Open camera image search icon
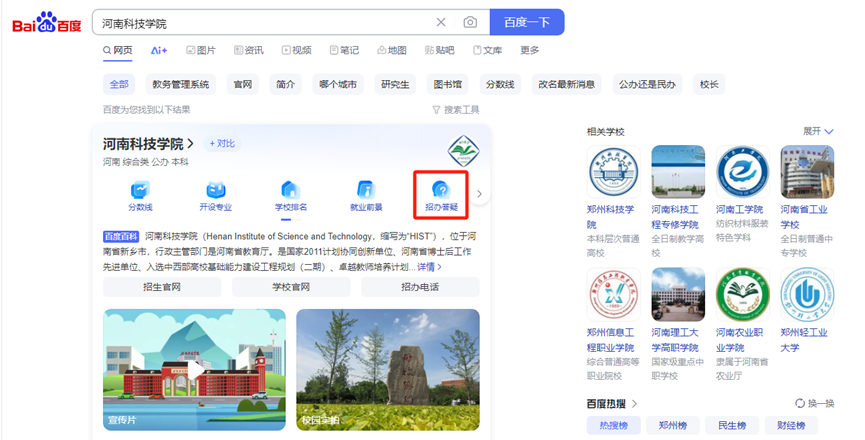The height and width of the screenshot is (440, 865). coord(470,22)
